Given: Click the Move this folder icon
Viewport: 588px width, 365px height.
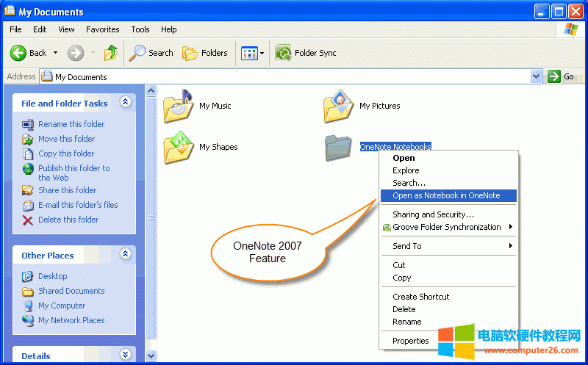Looking at the screenshot, I should [28, 139].
